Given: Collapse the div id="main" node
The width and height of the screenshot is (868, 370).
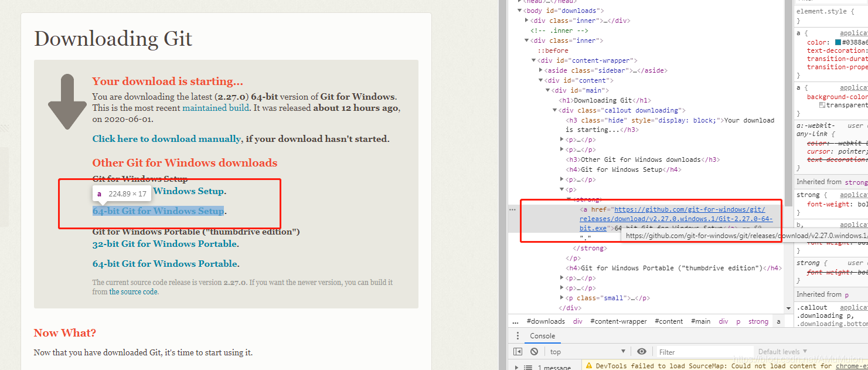Looking at the screenshot, I should click(547, 90).
